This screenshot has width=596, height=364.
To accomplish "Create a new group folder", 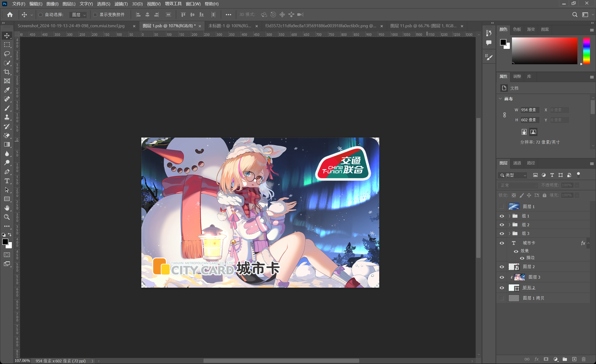I will coord(565,359).
